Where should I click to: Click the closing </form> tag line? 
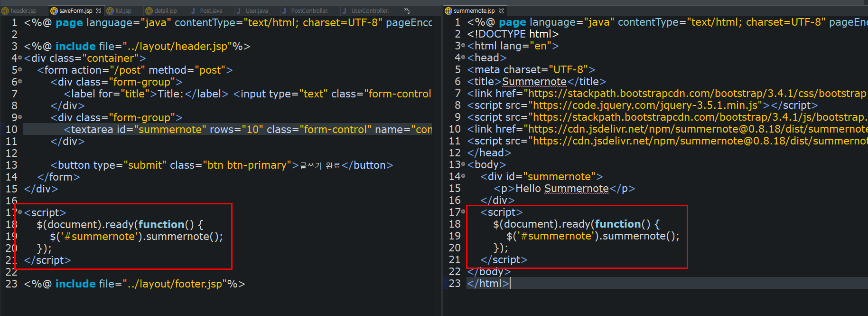click(x=58, y=177)
